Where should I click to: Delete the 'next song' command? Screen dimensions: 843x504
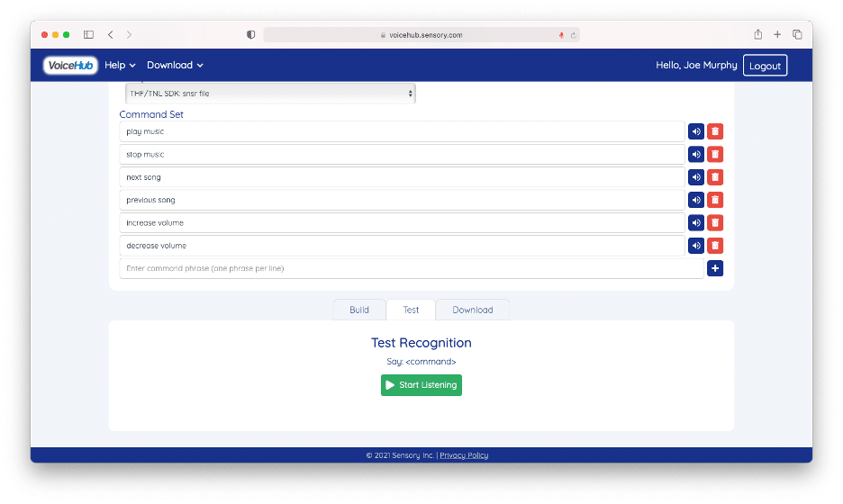715,177
